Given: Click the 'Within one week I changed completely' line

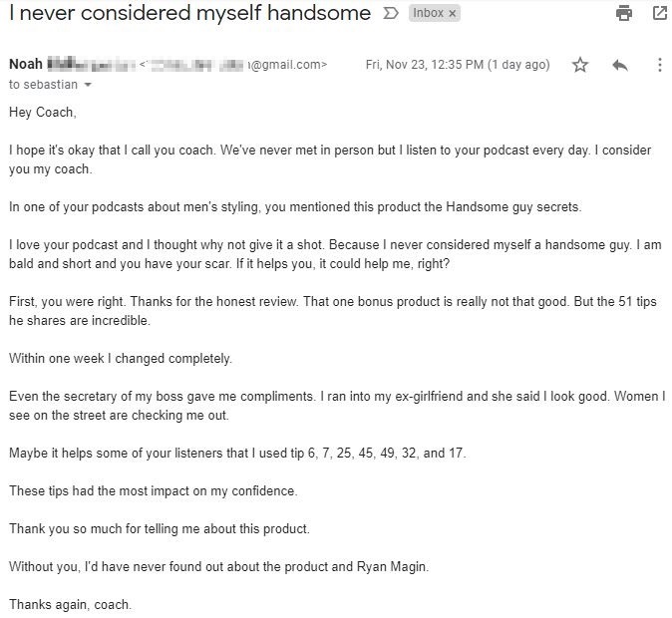Looking at the screenshot, I should tap(121, 358).
